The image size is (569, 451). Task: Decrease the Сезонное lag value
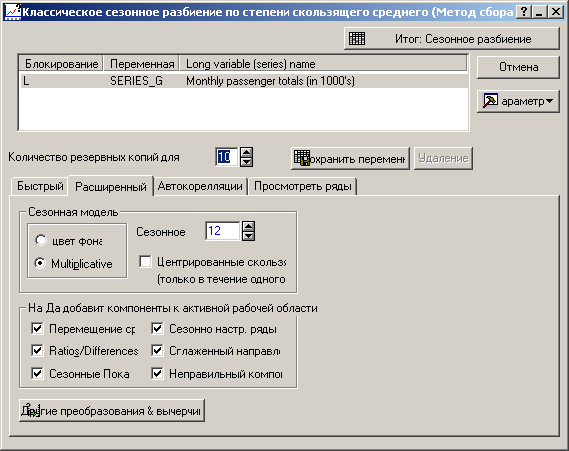pyautogui.click(x=249, y=236)
